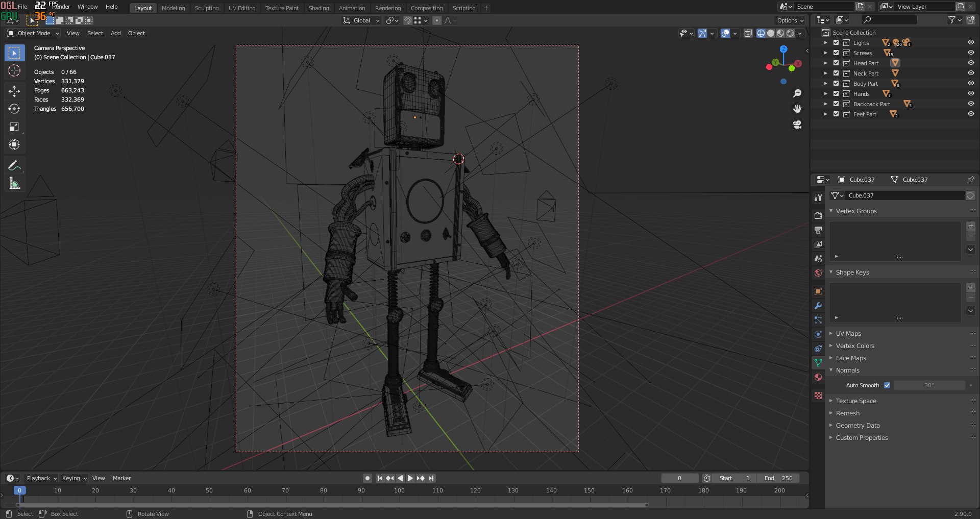
Task: Switch to rendered viewport shading
Action: (790, 33)
